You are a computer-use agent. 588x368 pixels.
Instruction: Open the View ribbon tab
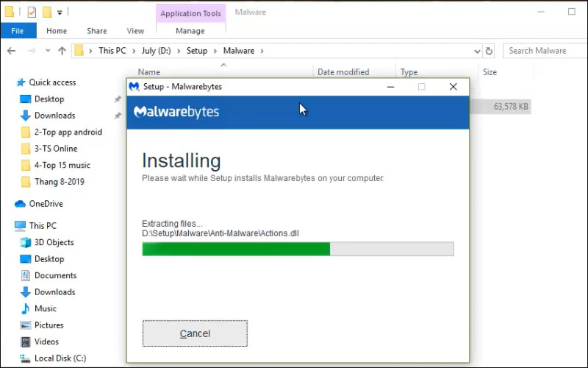(x=135, y=31)
